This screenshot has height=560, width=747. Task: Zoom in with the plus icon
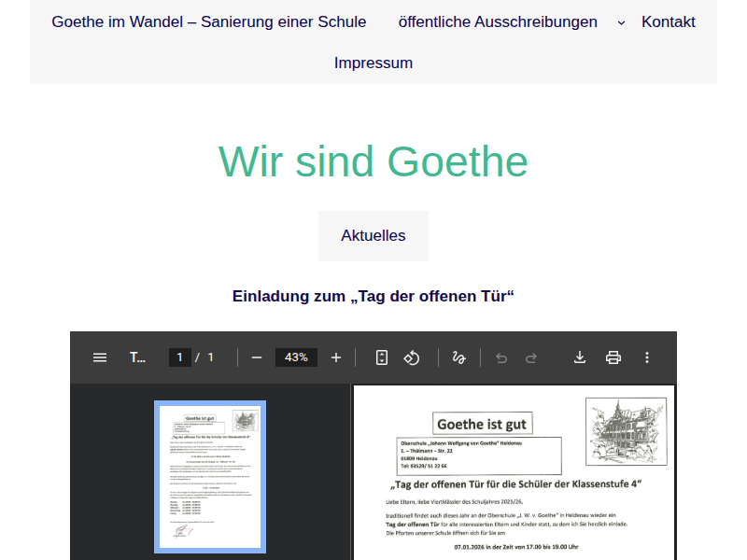pyautogui.click(x=336, y=357)
